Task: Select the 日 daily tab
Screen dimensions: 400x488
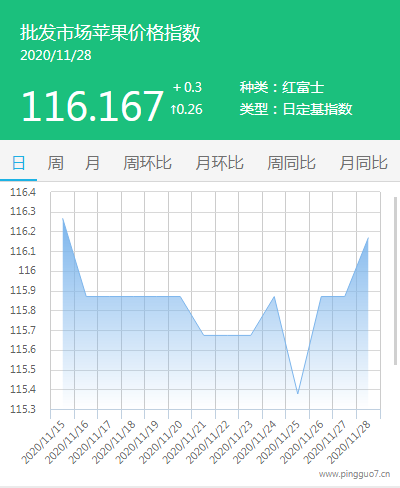Action: click(18, 163)
